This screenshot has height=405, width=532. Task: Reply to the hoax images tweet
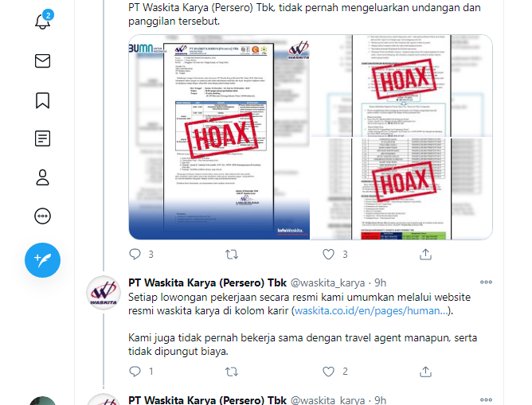pyautogui.click(x=135, y=254)
